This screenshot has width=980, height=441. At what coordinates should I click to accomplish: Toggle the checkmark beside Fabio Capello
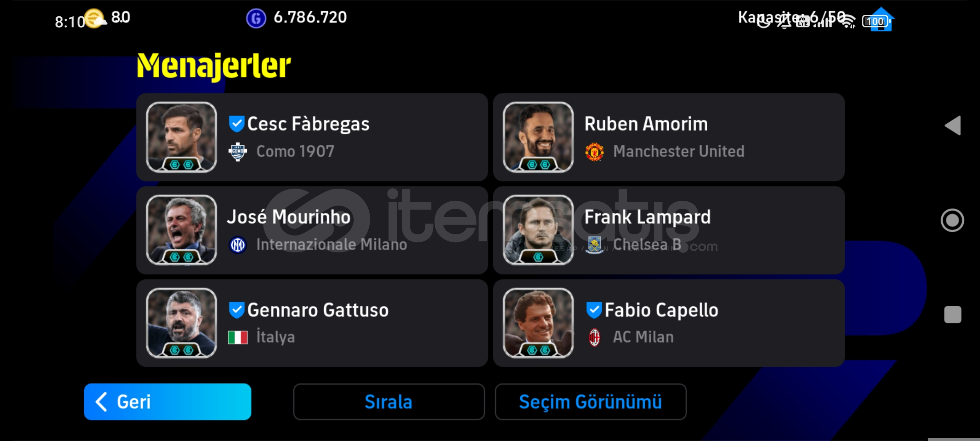click(594, 310)
